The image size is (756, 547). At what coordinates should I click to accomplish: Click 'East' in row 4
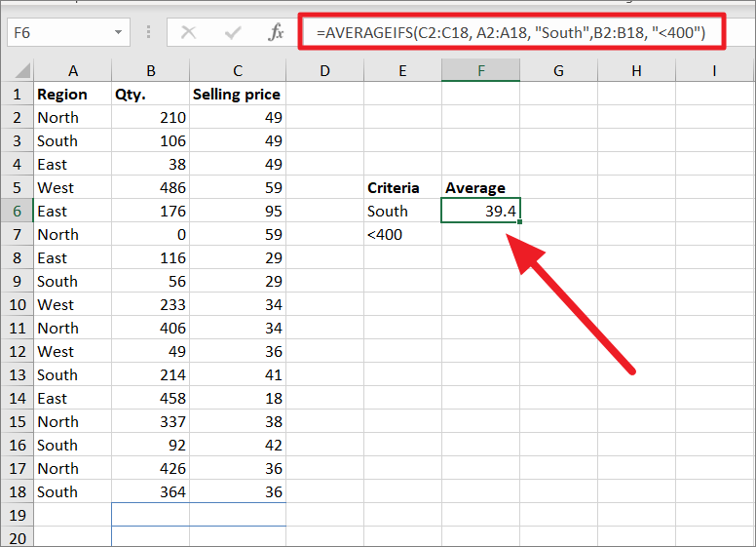click(73, 164)
